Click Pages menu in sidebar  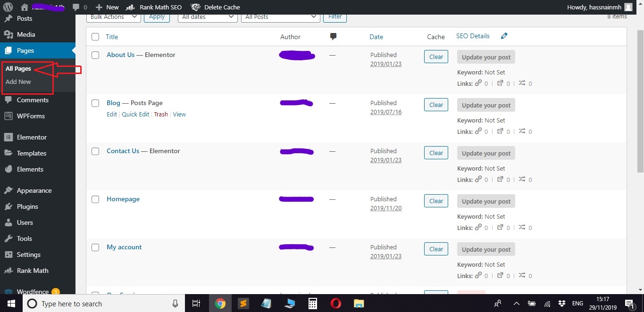(x=25, y=50)
